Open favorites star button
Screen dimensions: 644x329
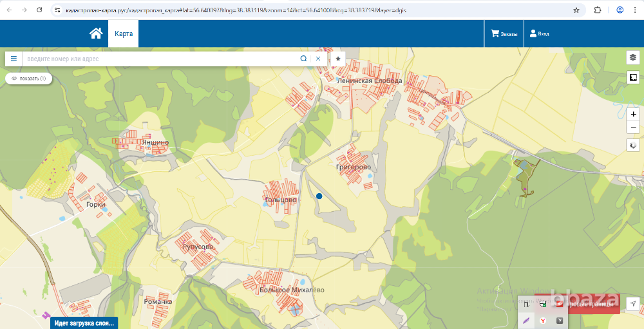coord(338,59)
